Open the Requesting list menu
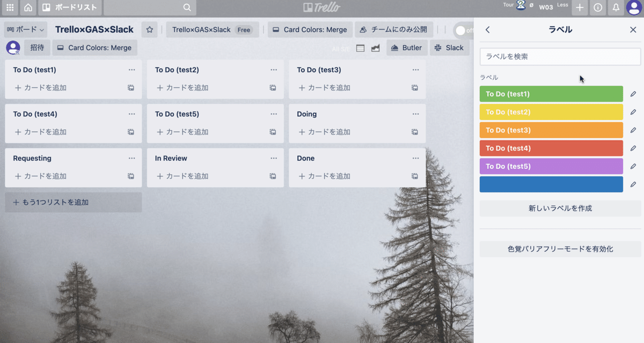Viewport: 644px width, 343px height. (x=132, y=158)
